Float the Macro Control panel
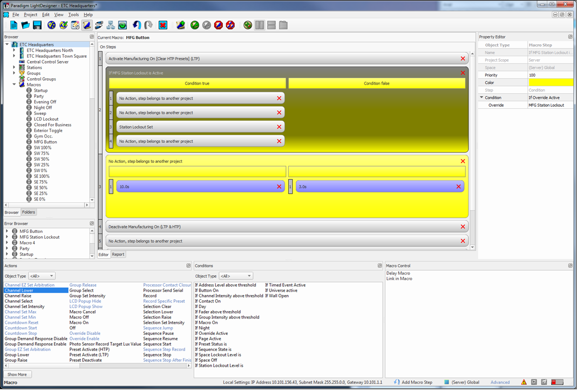The width and height of the screenshot is (577, 392). (x=570, y=265)
